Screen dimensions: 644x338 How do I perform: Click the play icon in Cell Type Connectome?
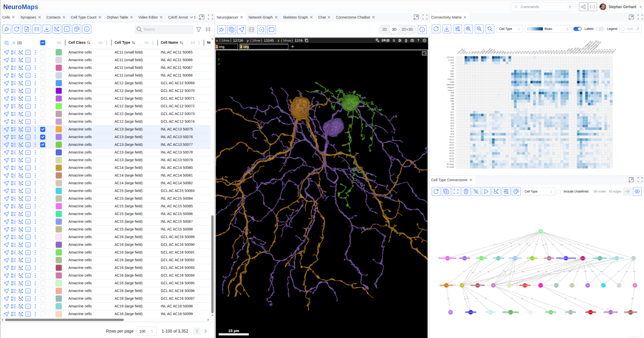pos(486,191)
